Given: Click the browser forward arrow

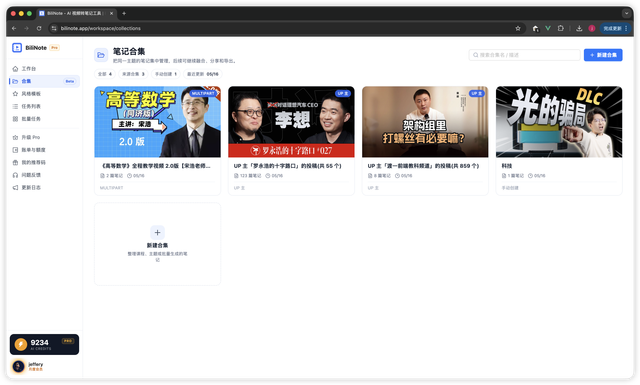Looking at the screenshot, I should (x=27, y=28).
